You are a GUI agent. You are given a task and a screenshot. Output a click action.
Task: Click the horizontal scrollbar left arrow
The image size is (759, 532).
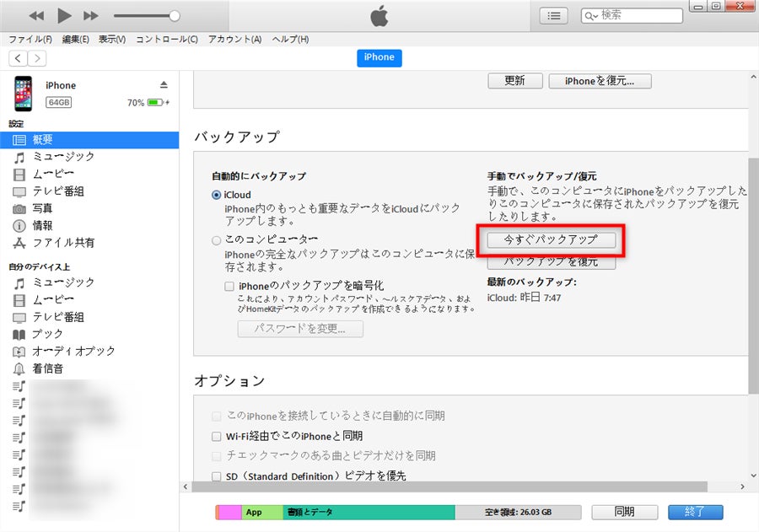coord(186,486)
